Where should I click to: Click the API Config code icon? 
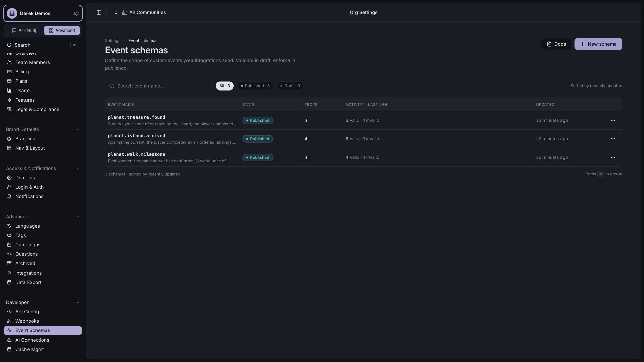point(9,312)
